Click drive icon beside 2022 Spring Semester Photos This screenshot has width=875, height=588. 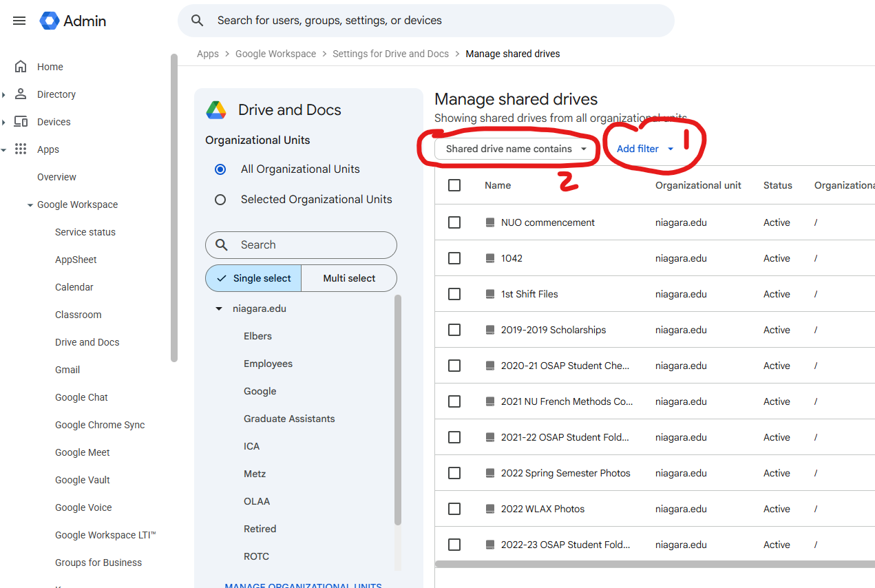490,473
